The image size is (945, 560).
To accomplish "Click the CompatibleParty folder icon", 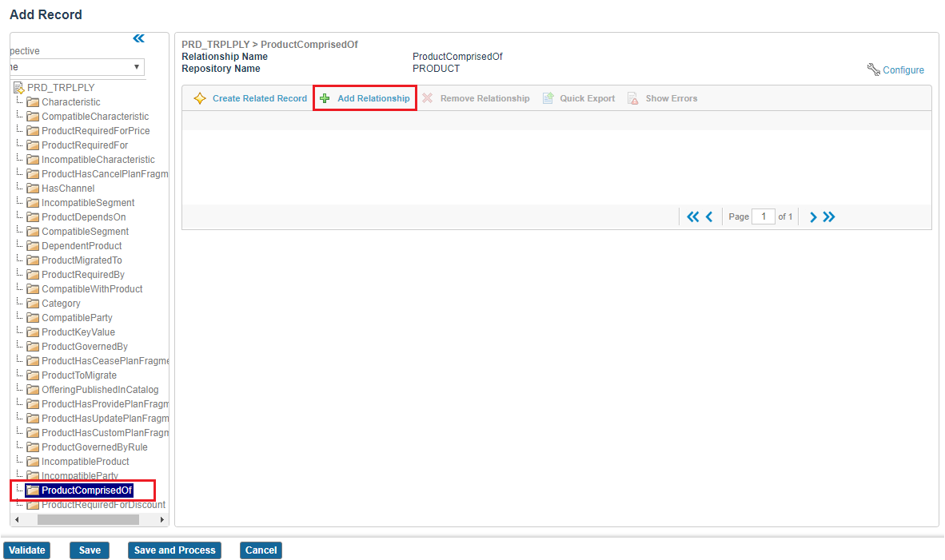I will [33, 318].
